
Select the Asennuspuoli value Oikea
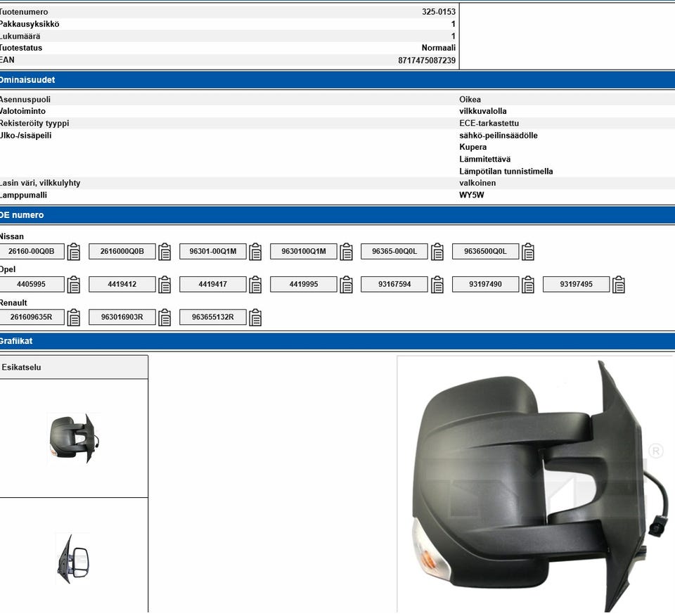coord(470,99)
